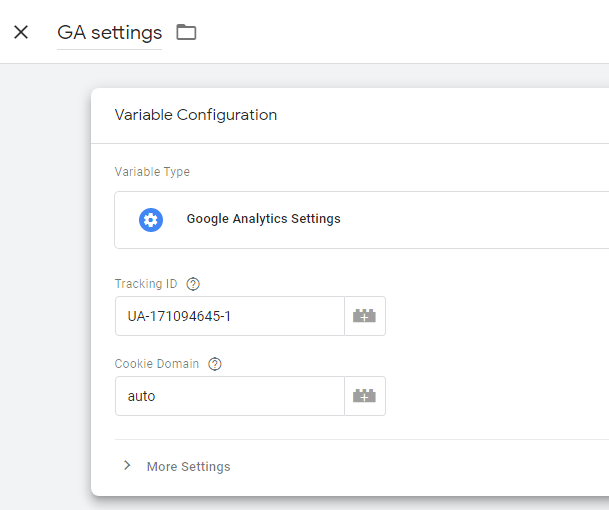Click the Variable Configuration heading

point(196,115)
